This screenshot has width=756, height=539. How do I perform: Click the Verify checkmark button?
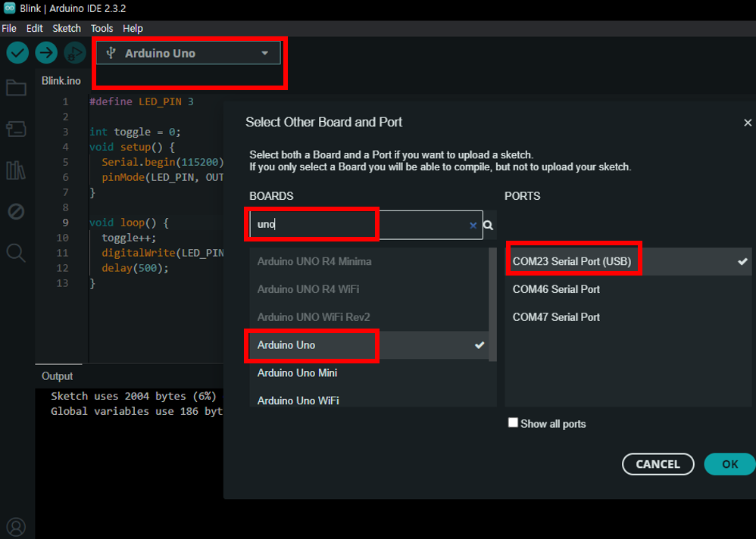pyautogui.click(x=17, y=52)
